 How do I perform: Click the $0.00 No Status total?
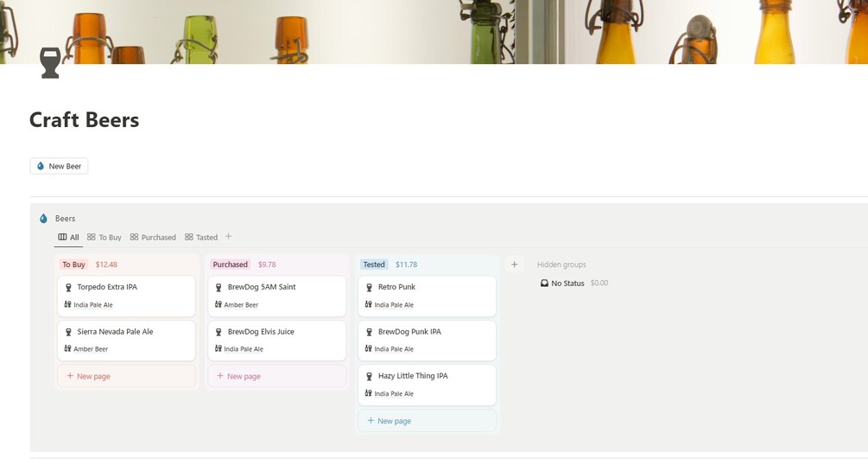tap(599, 283)
